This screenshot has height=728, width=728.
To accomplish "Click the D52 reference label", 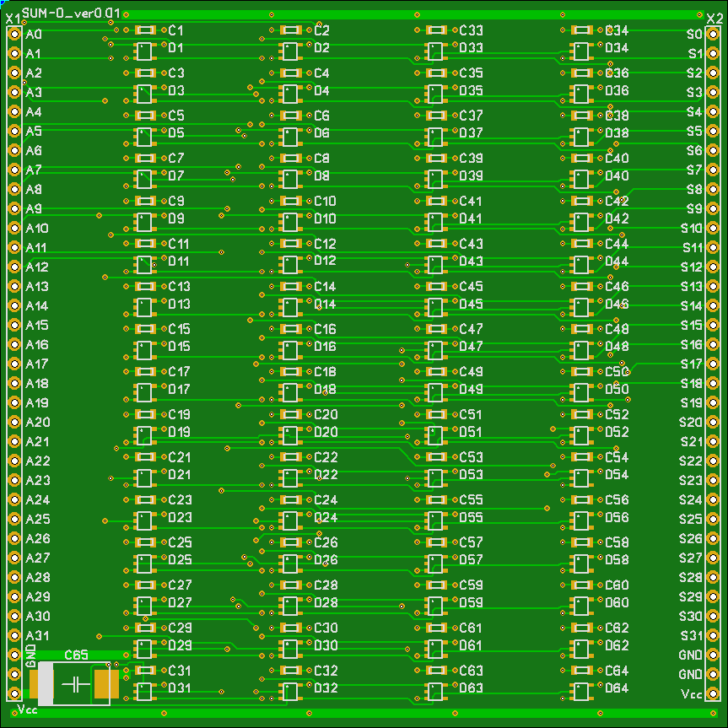I will [x=617, y=432].
